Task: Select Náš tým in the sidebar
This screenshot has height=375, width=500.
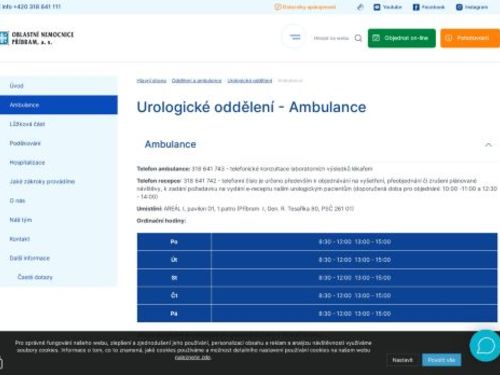Action: (x=59, y=220)
